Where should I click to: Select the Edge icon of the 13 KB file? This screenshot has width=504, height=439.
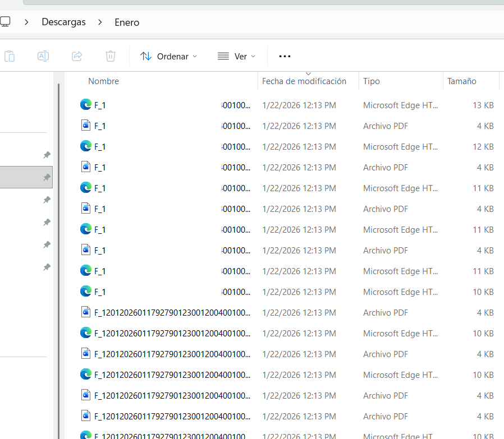coord(86,104)
